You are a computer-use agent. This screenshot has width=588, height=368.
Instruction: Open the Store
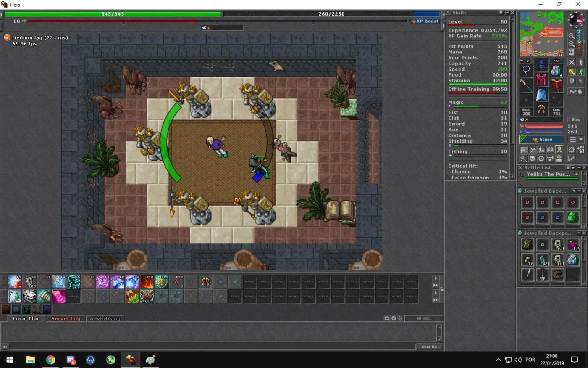click(x=541, y=140)
